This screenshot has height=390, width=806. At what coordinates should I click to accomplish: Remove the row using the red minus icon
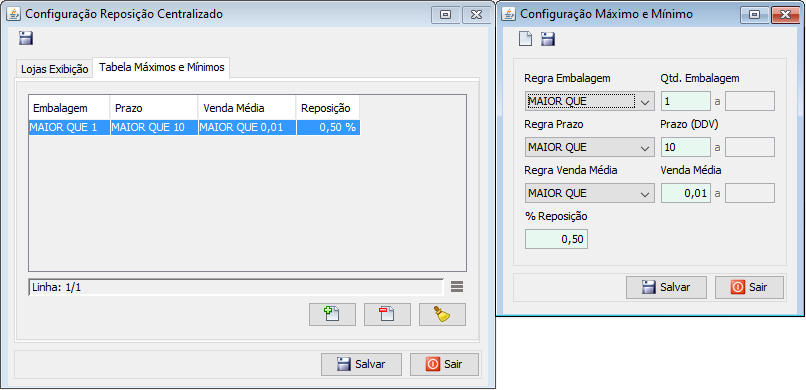point(387,314)
